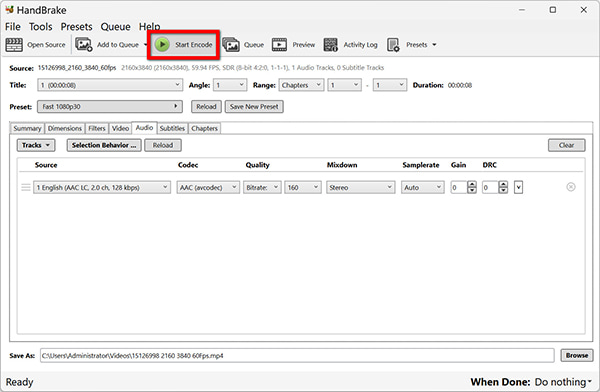The width and height of the screenshot is (600, 392).
Task: Open the Range Chapters dropdown
Action: point(301,85)
